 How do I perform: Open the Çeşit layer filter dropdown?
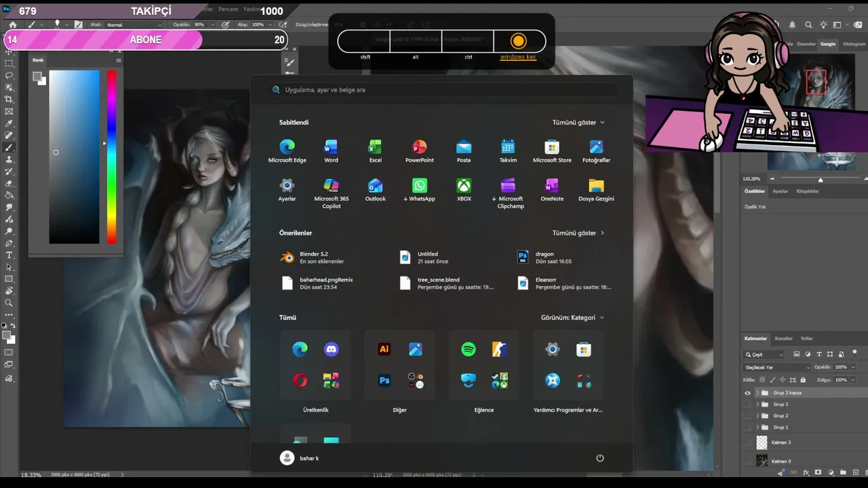764,354
